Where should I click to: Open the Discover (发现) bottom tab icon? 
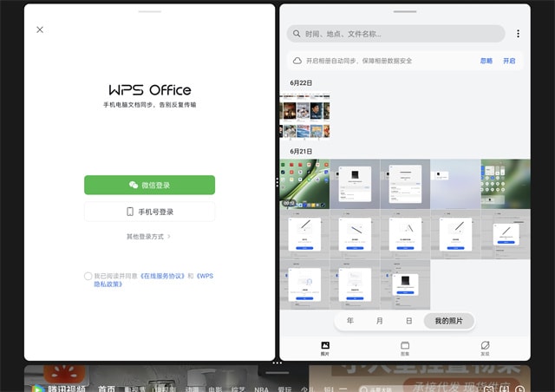485,348
